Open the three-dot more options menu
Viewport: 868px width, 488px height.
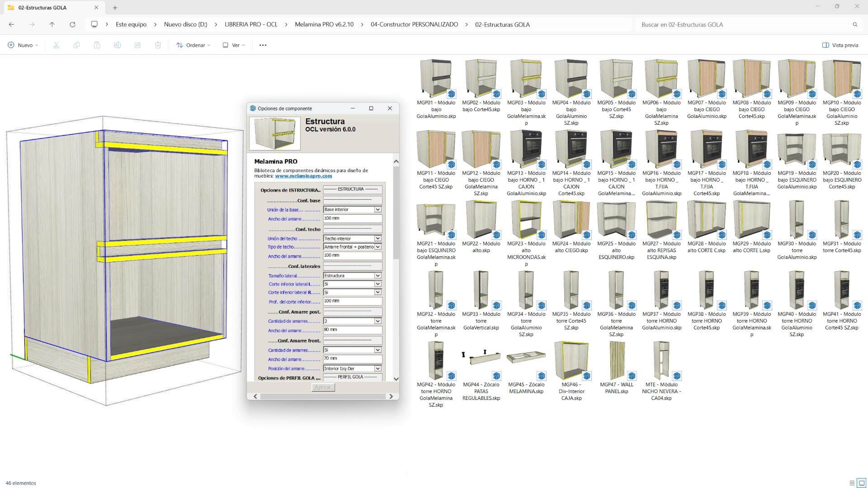[x=263, y=45]
